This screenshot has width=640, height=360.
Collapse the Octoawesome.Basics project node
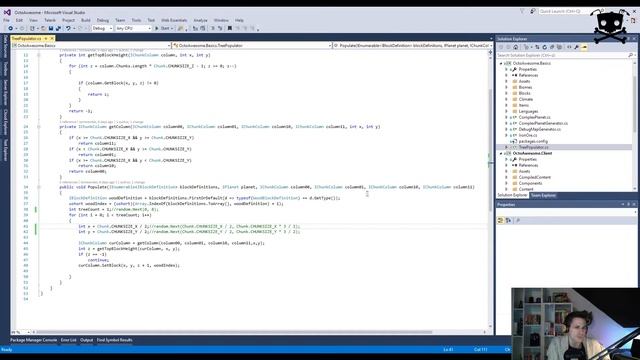tap(501, 64)
